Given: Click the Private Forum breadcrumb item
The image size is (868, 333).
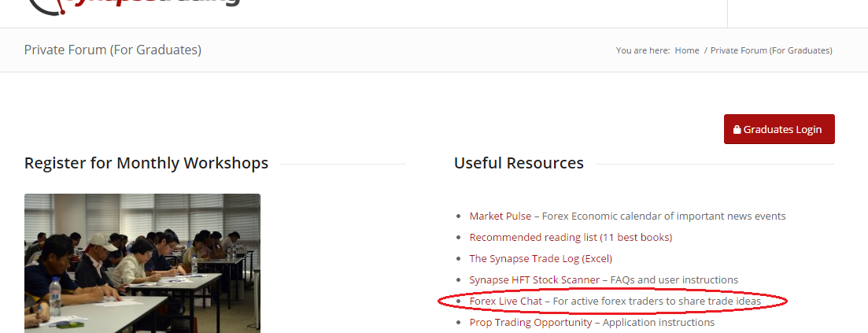Looking at the screenshot, I should point(771,50).
